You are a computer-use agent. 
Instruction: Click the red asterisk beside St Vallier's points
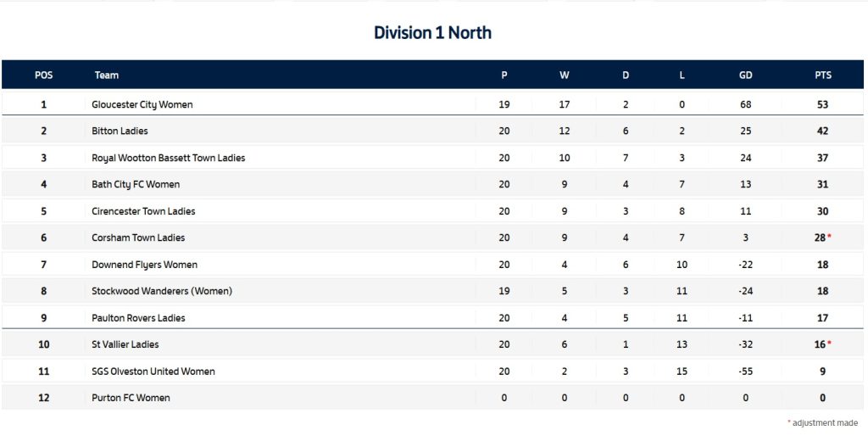coord(829,344)
